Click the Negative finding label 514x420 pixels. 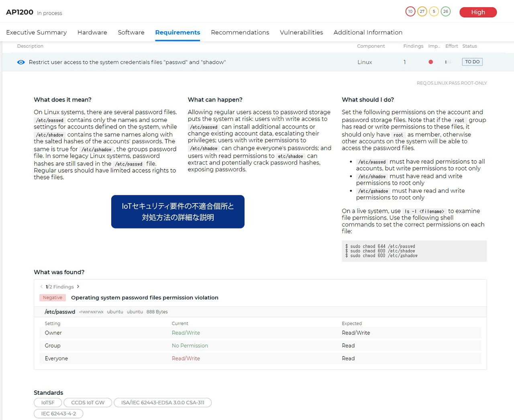[53, 298]
